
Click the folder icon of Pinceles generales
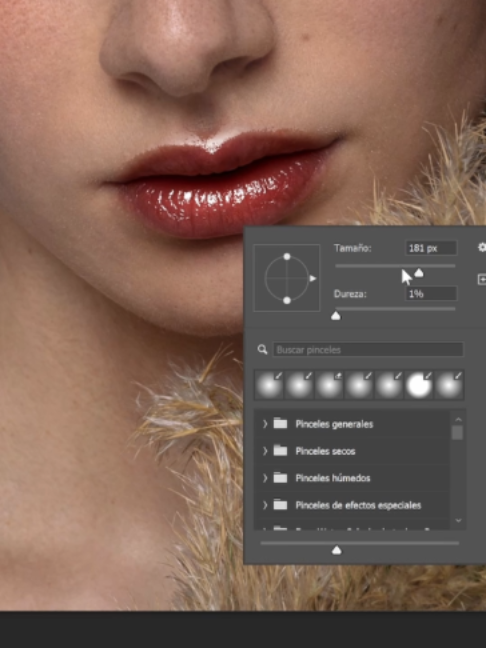(x=280, y=424)
